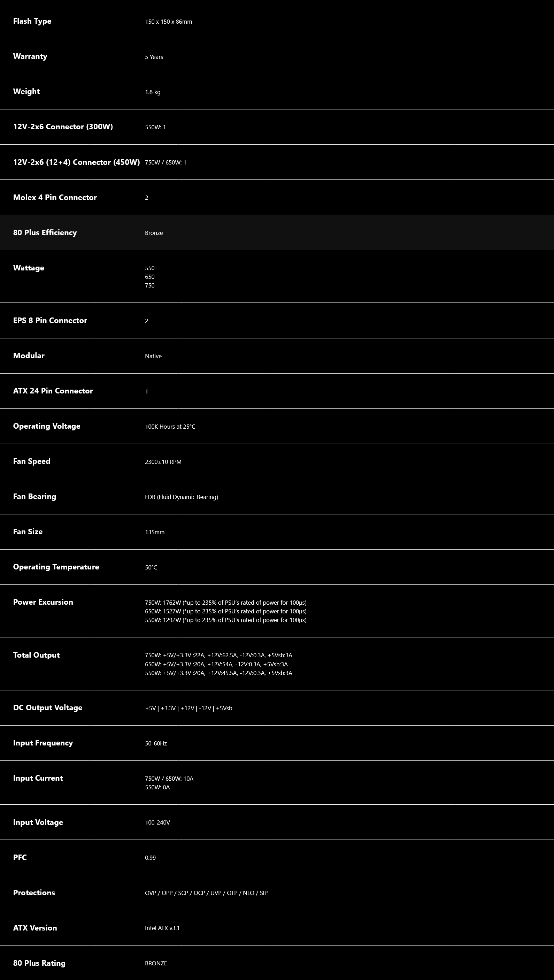Click 12V-2x6 (12+4) Connector (450W) label

coord(76,162)
